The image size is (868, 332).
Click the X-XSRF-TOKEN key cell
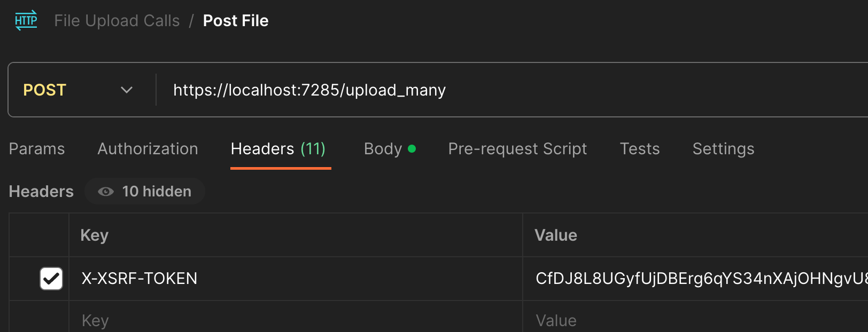[x=296, y=279]
